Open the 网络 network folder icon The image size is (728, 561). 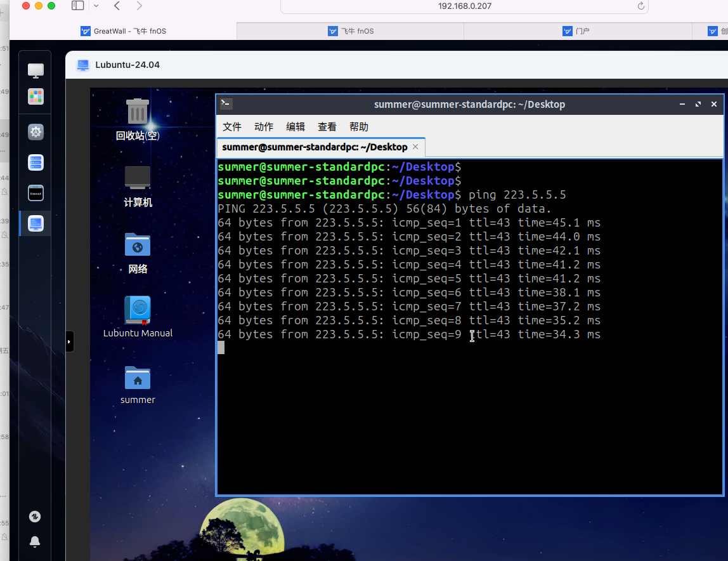tap(138, 245)
